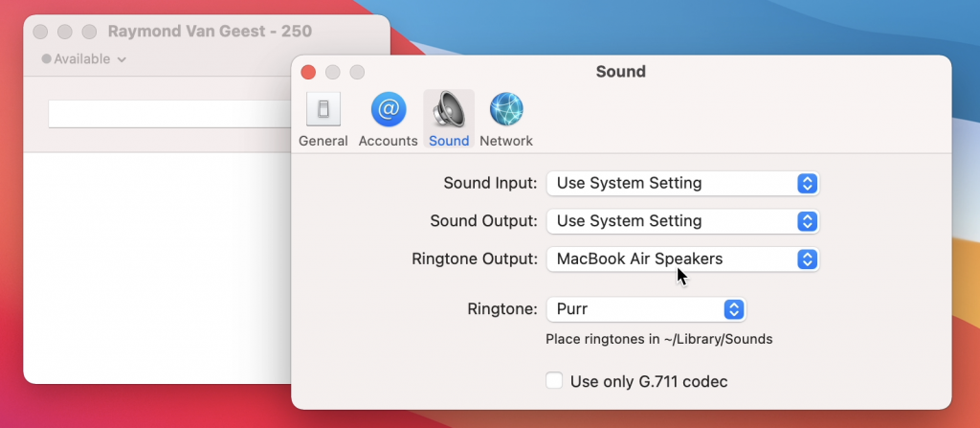Open the Sound Output dropdown
This screenshot has height=428, width=980.
pos(682,221)
